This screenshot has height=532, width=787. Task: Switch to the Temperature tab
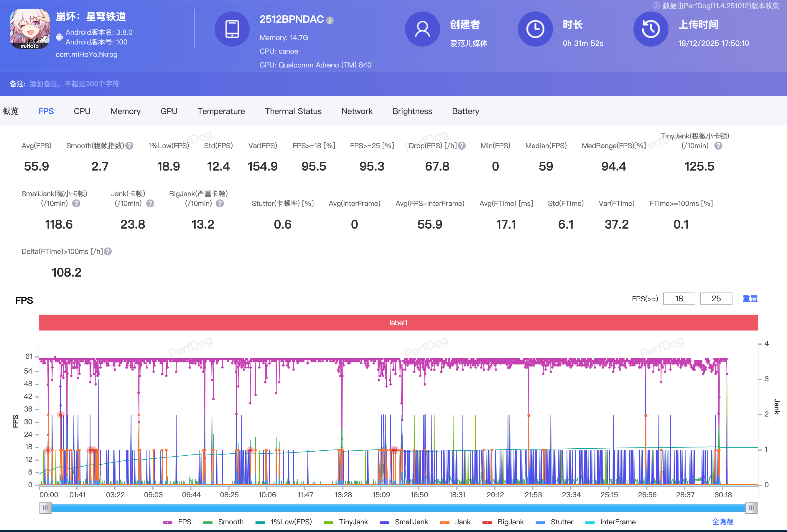(221, 111)
